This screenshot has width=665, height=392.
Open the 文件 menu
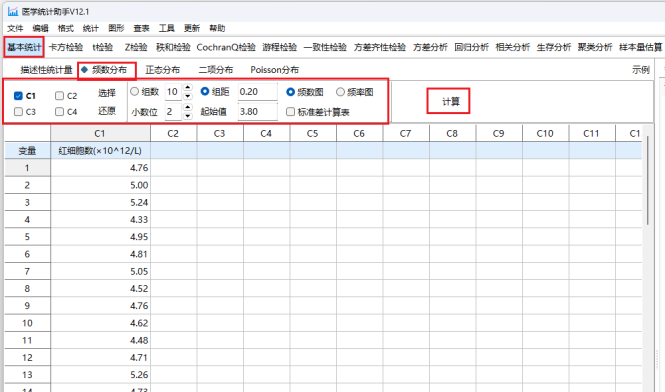15,28
